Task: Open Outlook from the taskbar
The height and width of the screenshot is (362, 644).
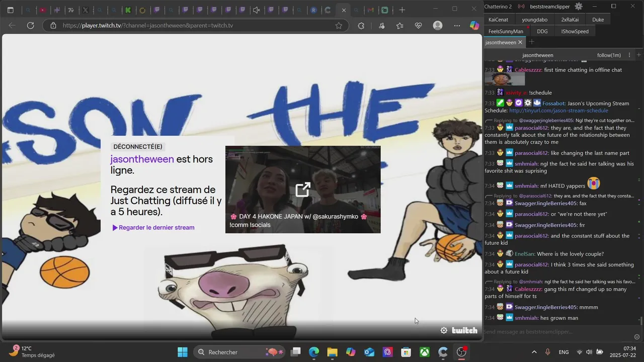Action: tap(369, 352)
